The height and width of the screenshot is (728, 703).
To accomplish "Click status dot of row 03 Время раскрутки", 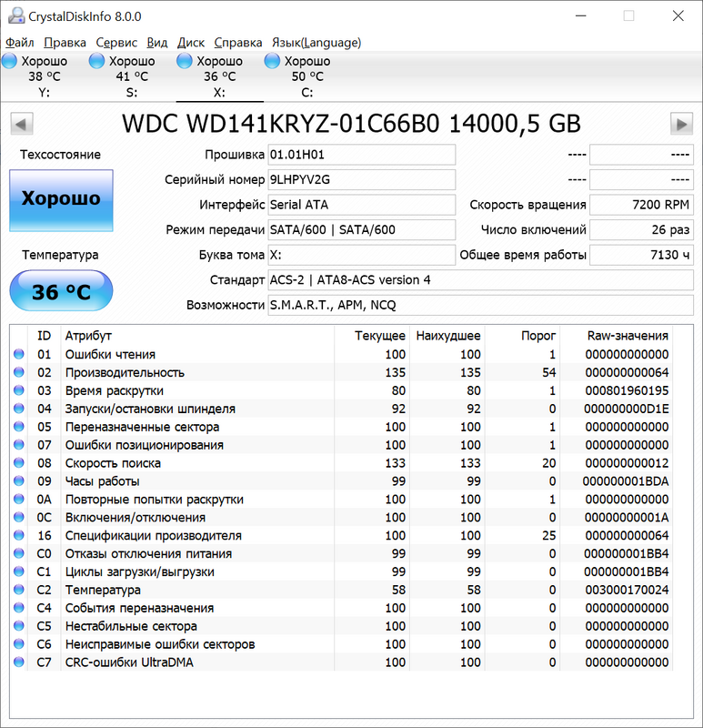I will [19, 390].
